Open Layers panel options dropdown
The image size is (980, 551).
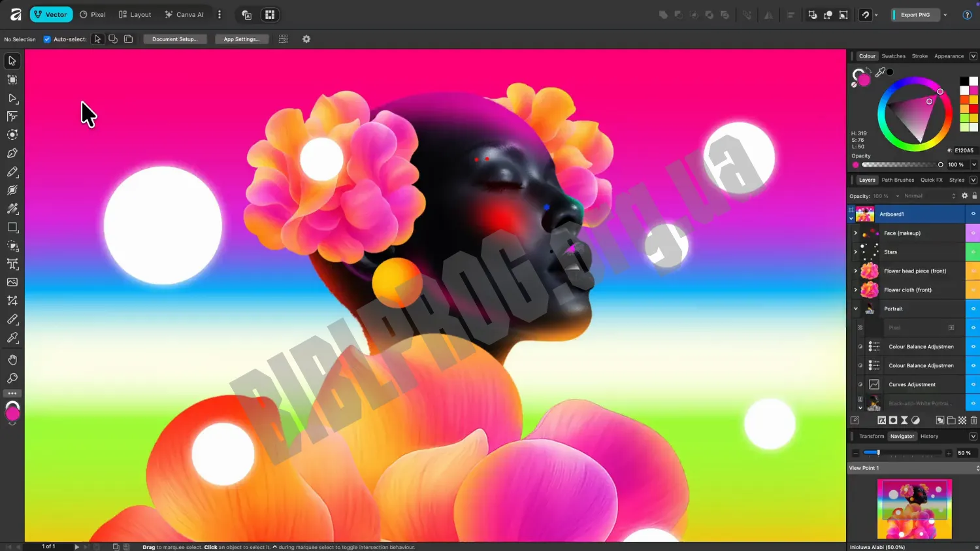click(973, 180)
